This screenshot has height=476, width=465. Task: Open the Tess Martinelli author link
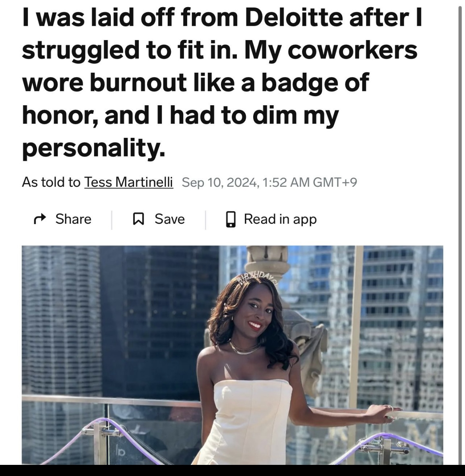click(x=128, y=182)
